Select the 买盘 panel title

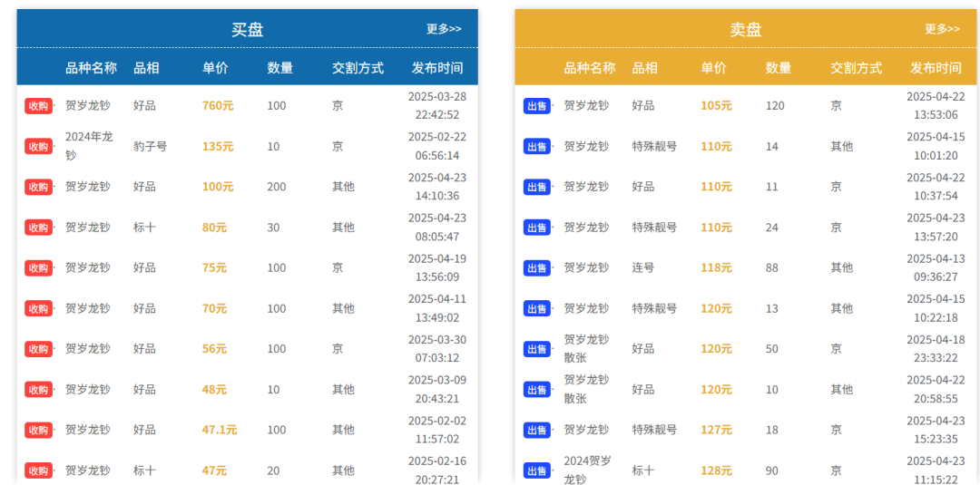pos(248,29)
